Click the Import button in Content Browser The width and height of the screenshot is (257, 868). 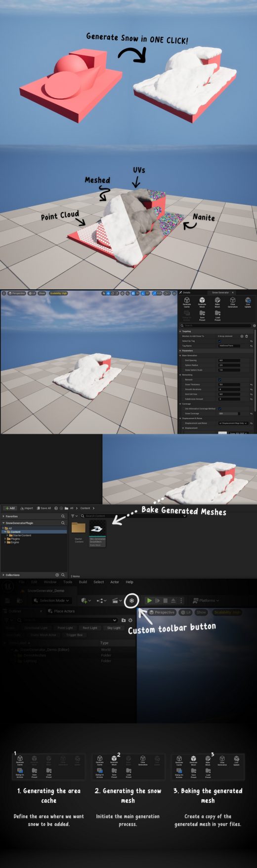click(27, 508)
